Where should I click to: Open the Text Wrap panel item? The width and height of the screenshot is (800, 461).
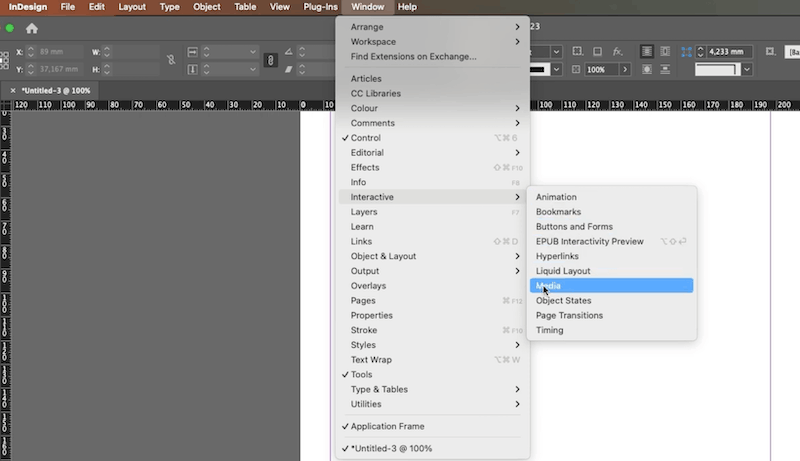[433, 360]
